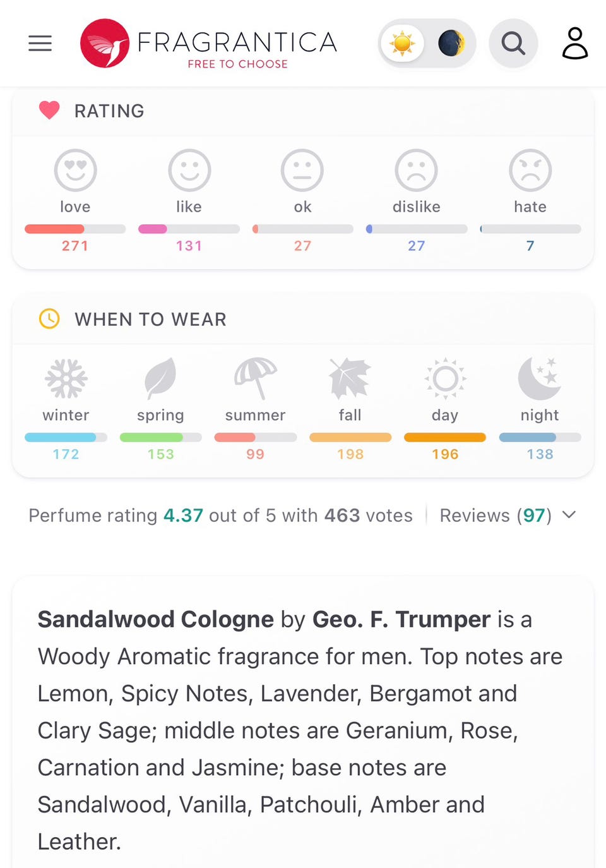Select the spring leaf option
606x868 pixels.
[160, 378]
